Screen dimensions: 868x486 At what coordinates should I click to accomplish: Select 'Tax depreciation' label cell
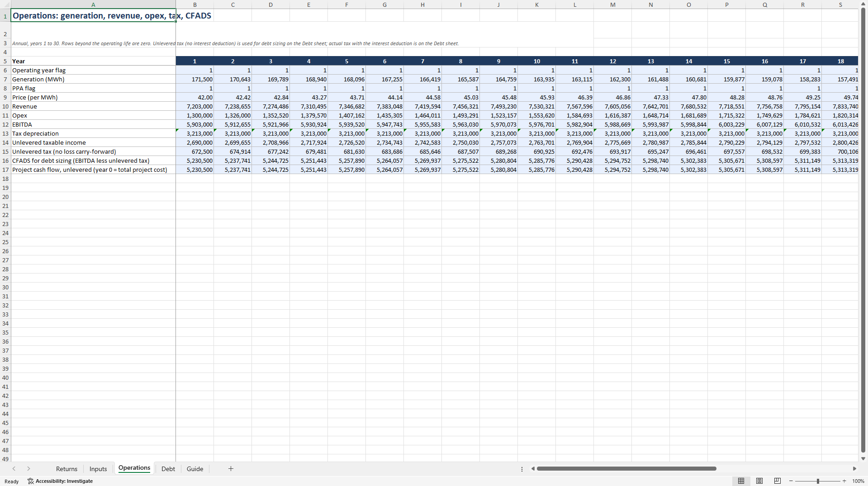pos(93,133)
